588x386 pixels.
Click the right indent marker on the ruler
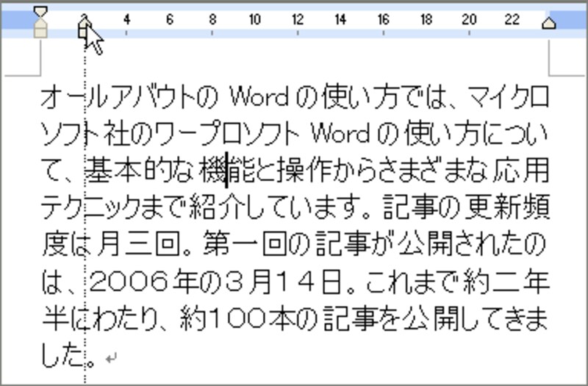tap(549, 24)
